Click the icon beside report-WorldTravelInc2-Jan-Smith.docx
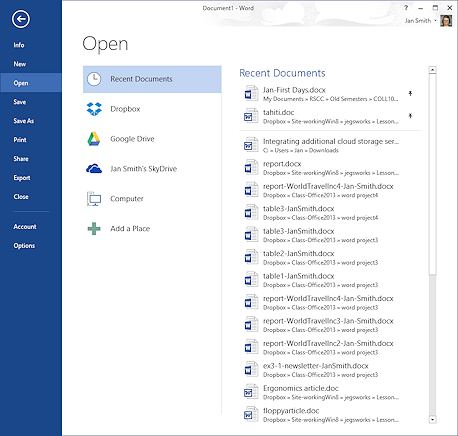Image resolution: width=458 pixels, height=436 pixels. [251, 347]
